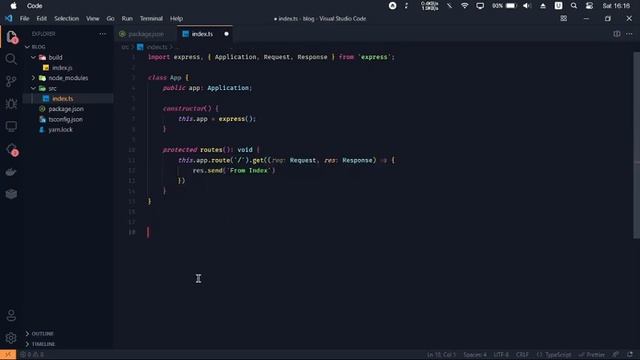Open the Go menu
This screenshot has height=360, width=640.
coord(110,18)
